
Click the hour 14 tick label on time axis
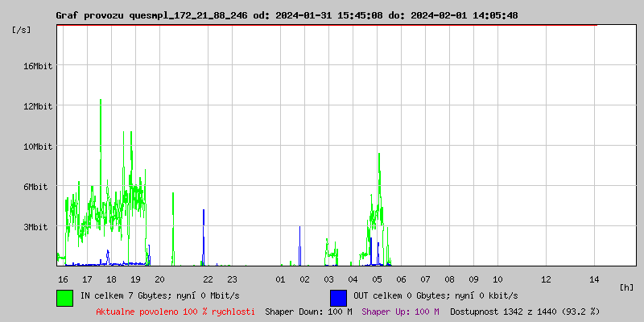pos(594,279)
